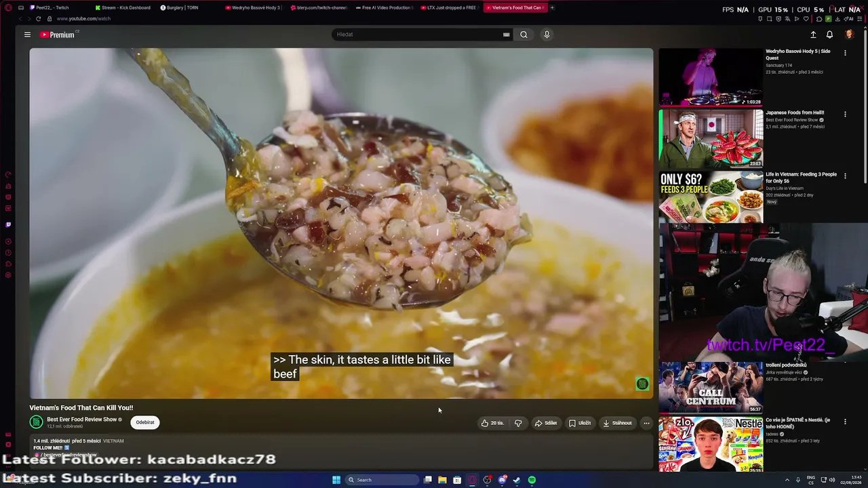Open Japanese Foods from Hell thumbnail

tap(711, 138)
